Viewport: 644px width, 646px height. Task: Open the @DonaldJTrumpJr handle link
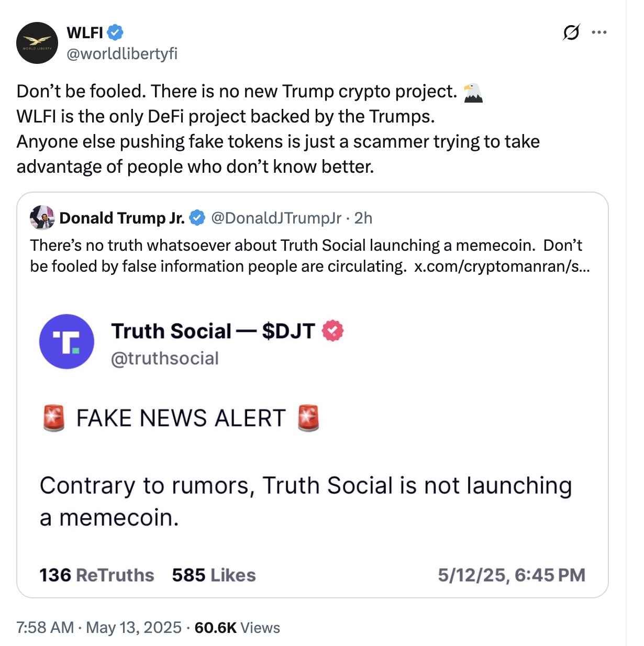coord(276,218)
